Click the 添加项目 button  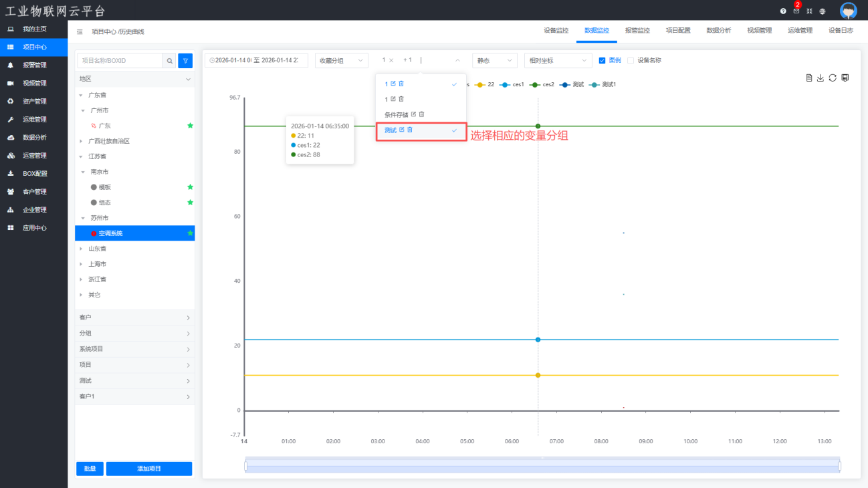[149, 469]
